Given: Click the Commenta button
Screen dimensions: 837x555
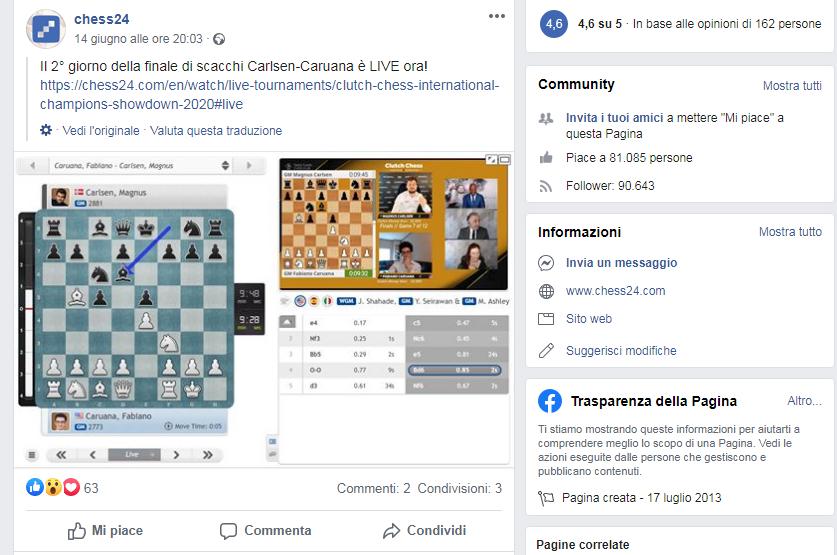Looking at the screenshot, I should (265, 530).
